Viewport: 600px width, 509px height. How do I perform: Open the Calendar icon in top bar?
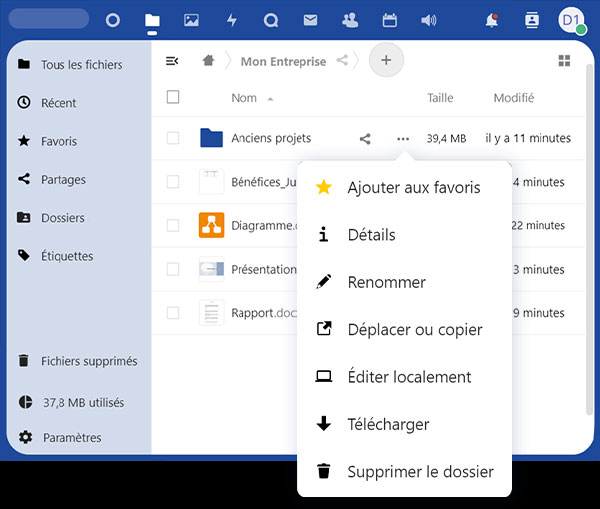[390, 20]
